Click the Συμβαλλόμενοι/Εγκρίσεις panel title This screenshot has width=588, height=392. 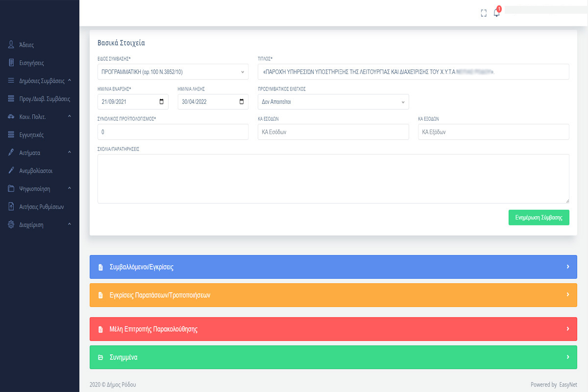tap(142, 268)
